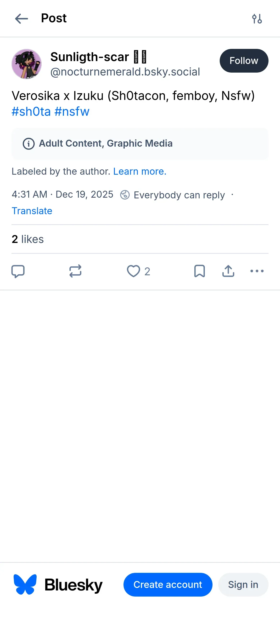280x644 pixels.
Task: Click Translate under the timestamp
Action: 32,211
